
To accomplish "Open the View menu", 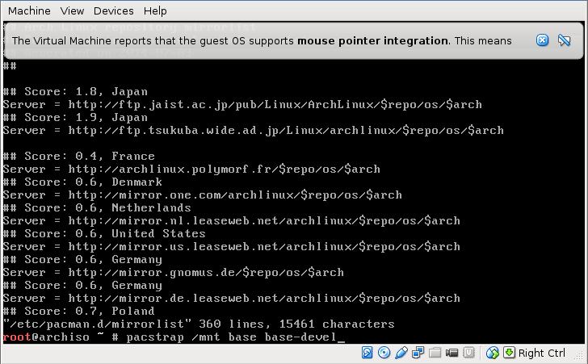I will (72, 10).
